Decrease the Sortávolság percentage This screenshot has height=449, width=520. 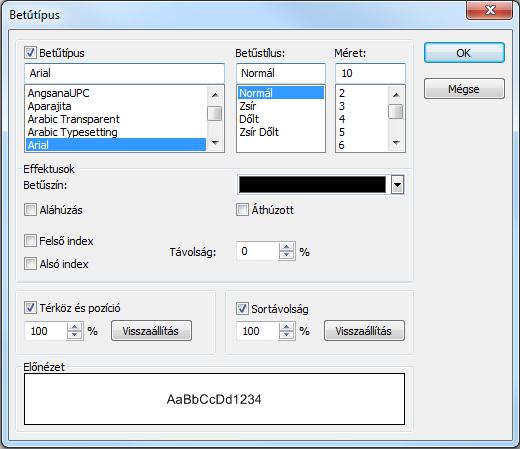coord(286,335)
